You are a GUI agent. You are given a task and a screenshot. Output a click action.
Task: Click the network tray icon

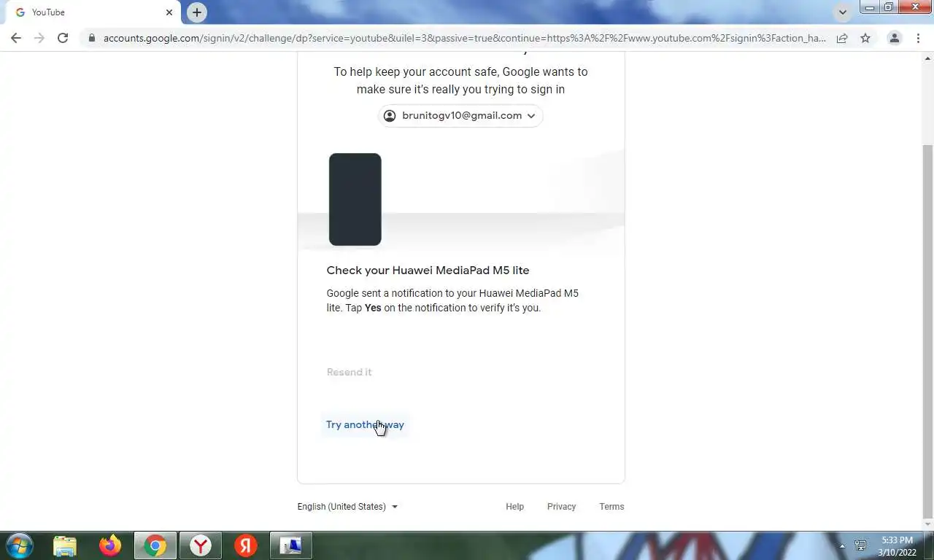861,545
